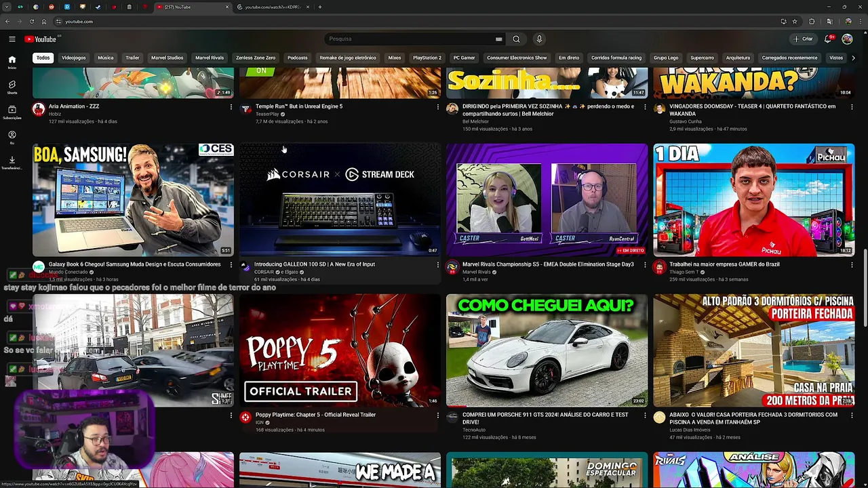Open the notifications bell
868x488 pixels.
[x=828, y=39]
